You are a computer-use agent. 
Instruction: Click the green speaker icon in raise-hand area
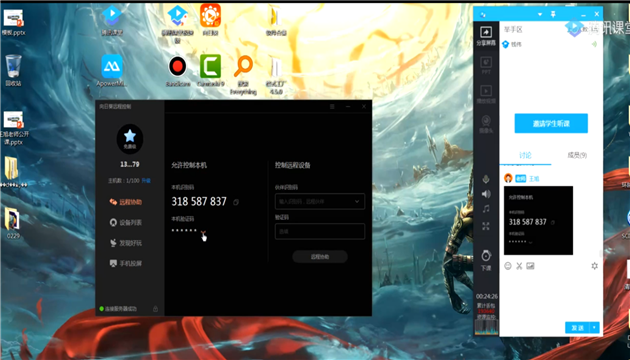tap(594, 44)
